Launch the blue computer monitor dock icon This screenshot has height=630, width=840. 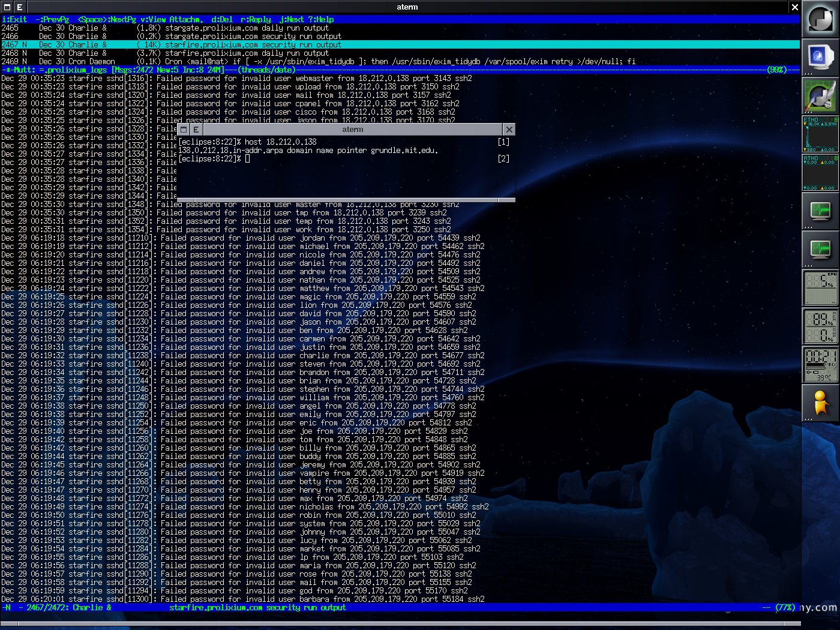(821, 58)
